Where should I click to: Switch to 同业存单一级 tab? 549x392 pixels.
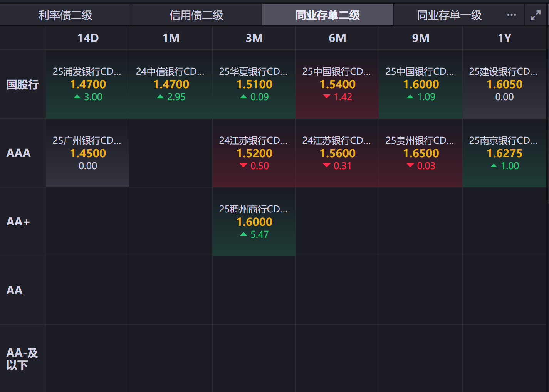450,15
